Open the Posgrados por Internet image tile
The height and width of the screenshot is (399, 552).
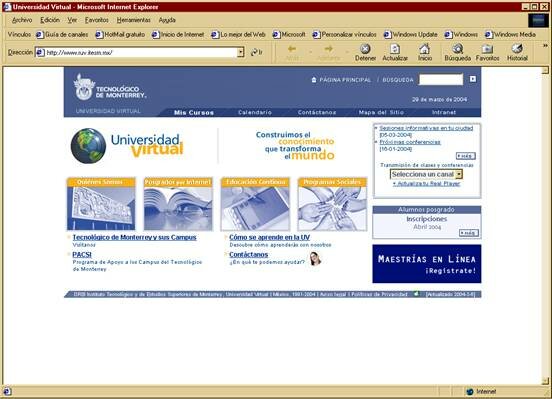pos(178,204)
